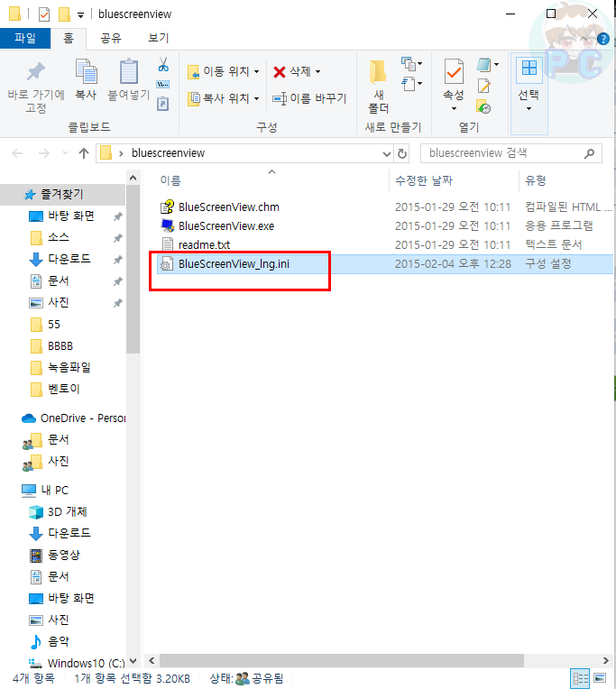The height and width of the screenshot is (689, 616).
Task: Go Back in navigation
Action: point(17,153)
